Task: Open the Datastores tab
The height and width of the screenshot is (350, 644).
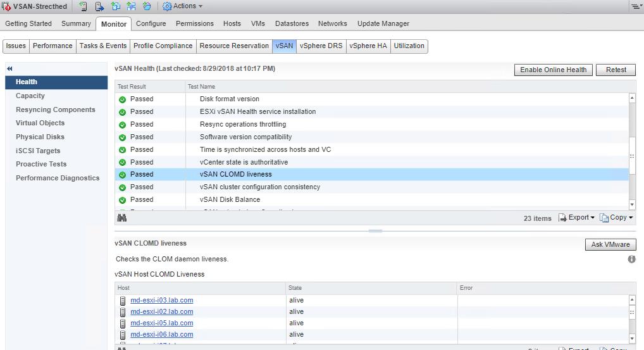Action: click(292, 24)
